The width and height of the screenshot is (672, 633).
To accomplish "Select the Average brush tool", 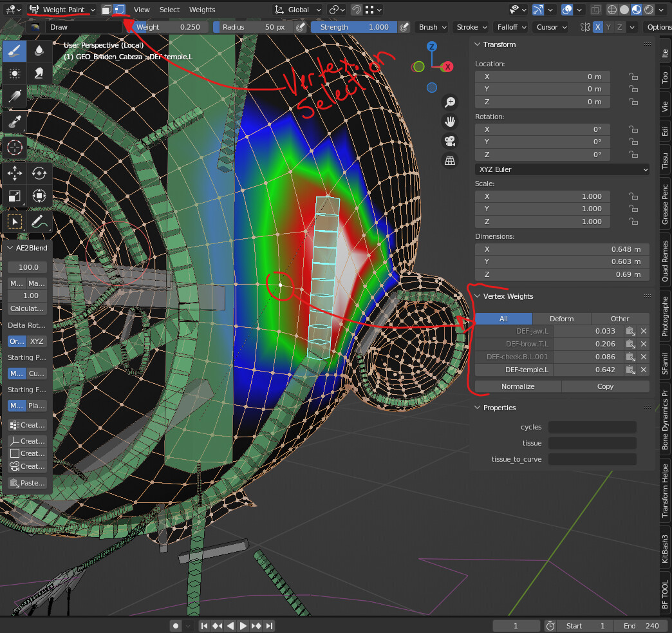I will pos(15,74).
